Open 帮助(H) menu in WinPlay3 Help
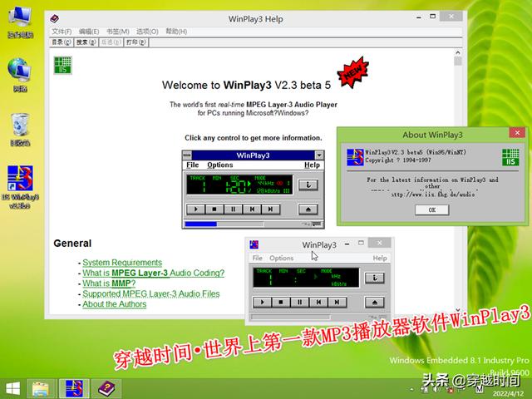532x399 pixels. coord(176,32)
